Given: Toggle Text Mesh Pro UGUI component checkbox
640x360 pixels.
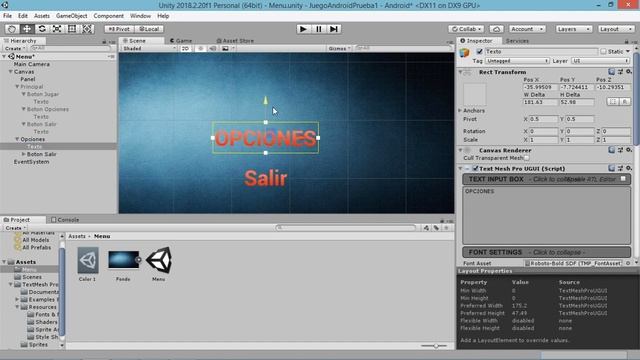Looking at the screenshot, I should pos(475,168).
